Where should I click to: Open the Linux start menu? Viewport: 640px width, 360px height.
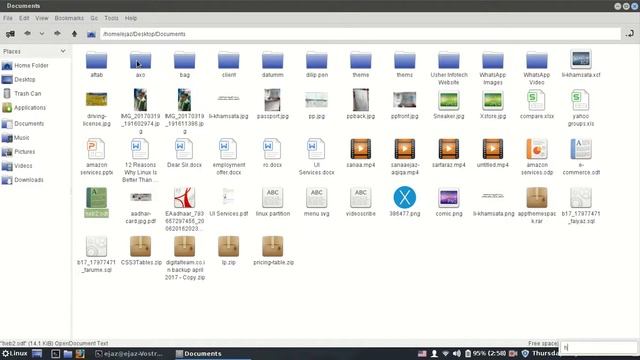(15, 353)
